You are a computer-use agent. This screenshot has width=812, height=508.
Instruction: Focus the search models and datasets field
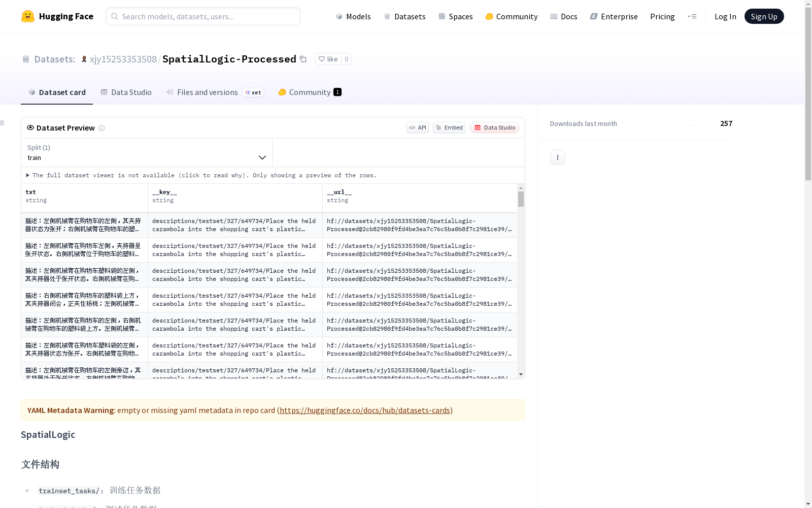pos(203,16)
